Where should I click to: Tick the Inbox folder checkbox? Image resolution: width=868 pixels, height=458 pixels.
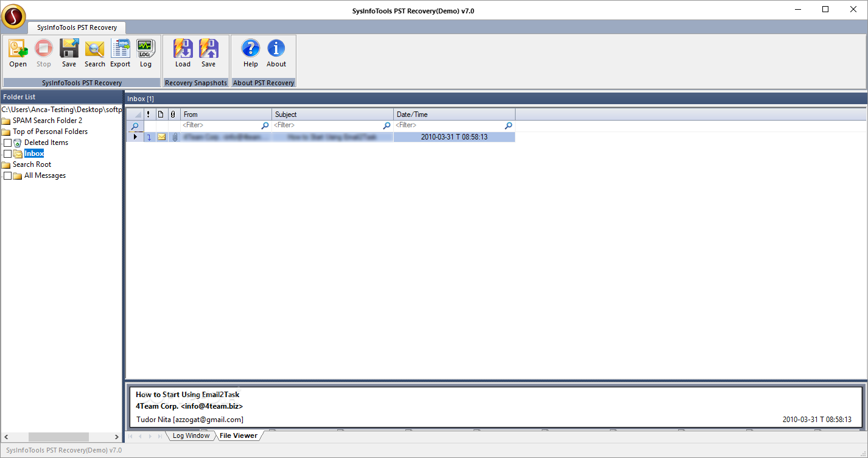coord(7,153)
